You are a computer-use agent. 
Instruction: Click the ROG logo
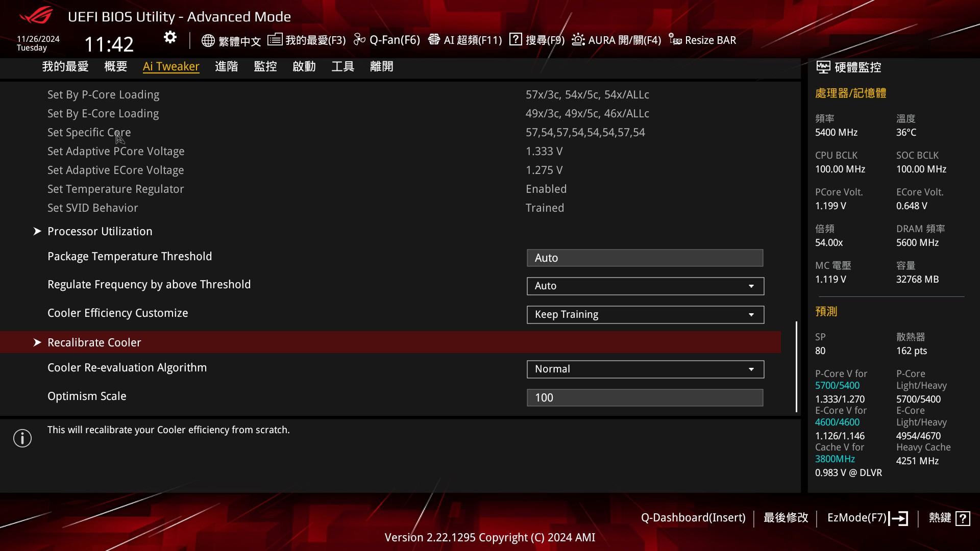point(36,15)
